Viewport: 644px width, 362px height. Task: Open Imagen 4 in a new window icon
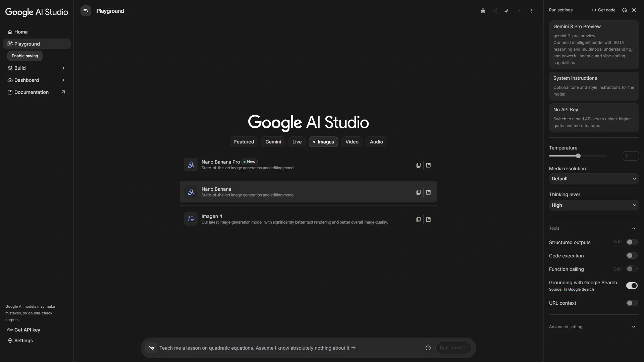pyautogui.click(x=428, y=219)
